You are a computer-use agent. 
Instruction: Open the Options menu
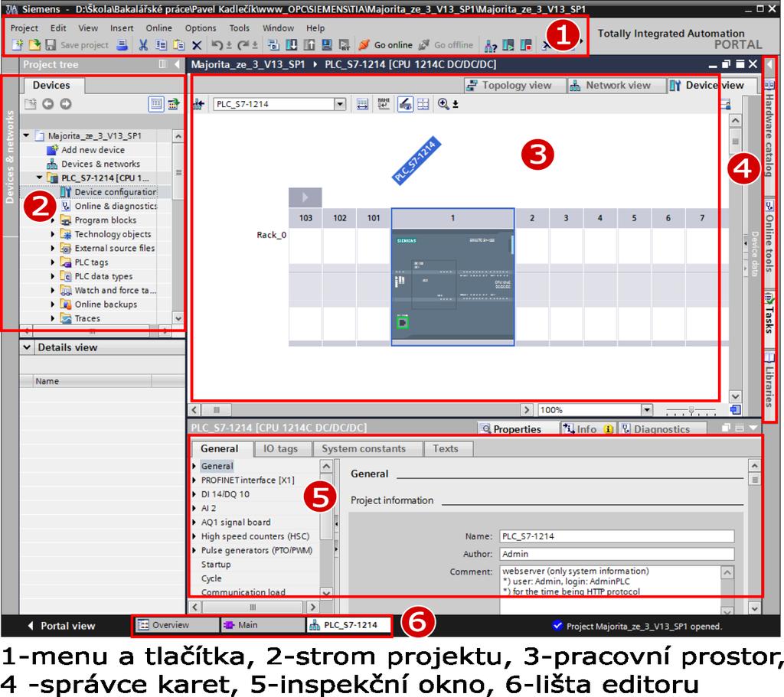coord(201,28)
